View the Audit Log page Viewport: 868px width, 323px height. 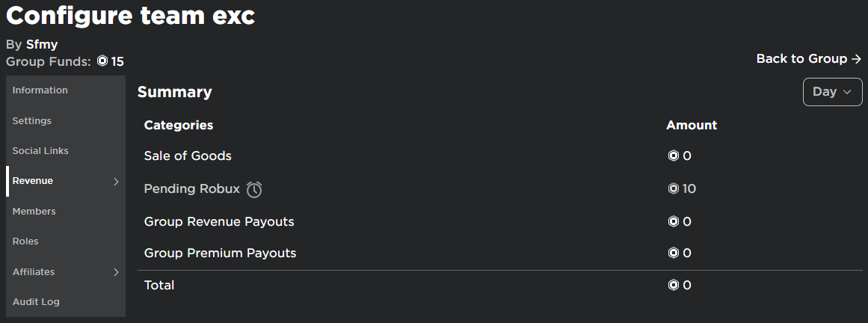66,302
